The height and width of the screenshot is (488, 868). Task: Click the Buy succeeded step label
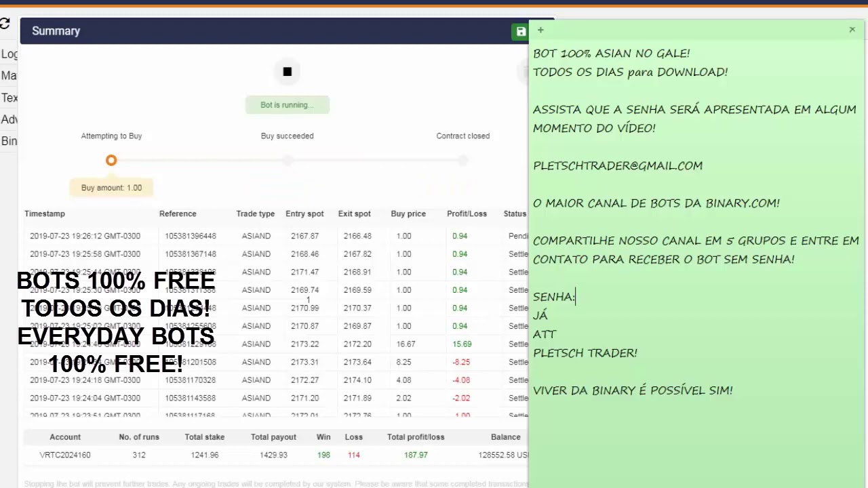(287, 136)
